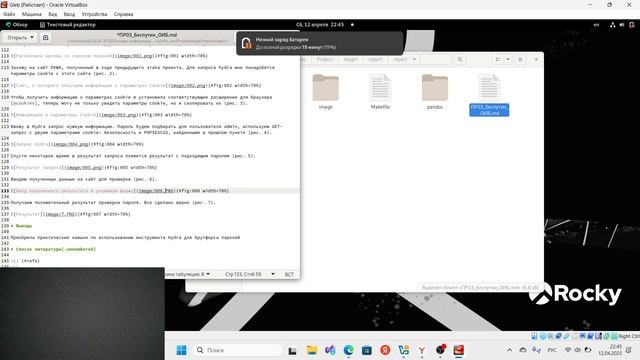Image resolution: width=640 pixels, height=360 pixels.
Task: Expand hidden tray icons chevron
Action: click(x=509, y=350)
